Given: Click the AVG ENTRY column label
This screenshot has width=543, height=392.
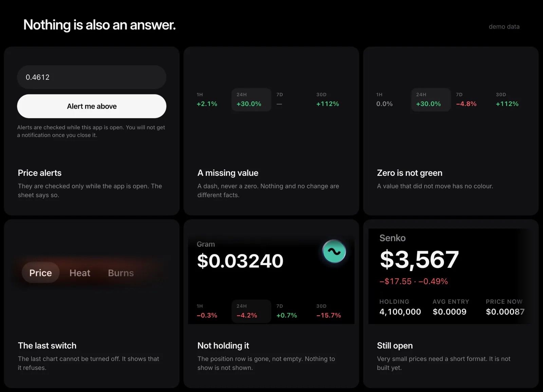Looking at the screenshot, I should 451,301.
